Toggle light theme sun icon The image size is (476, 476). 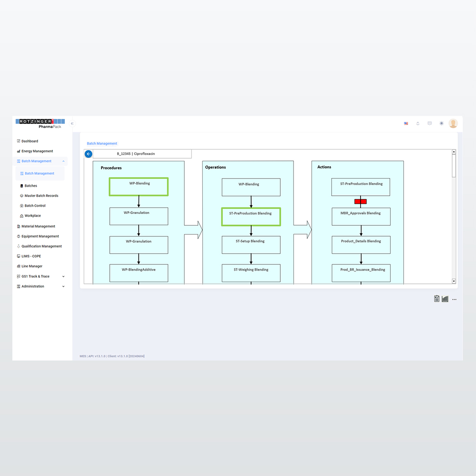(441, 123)
